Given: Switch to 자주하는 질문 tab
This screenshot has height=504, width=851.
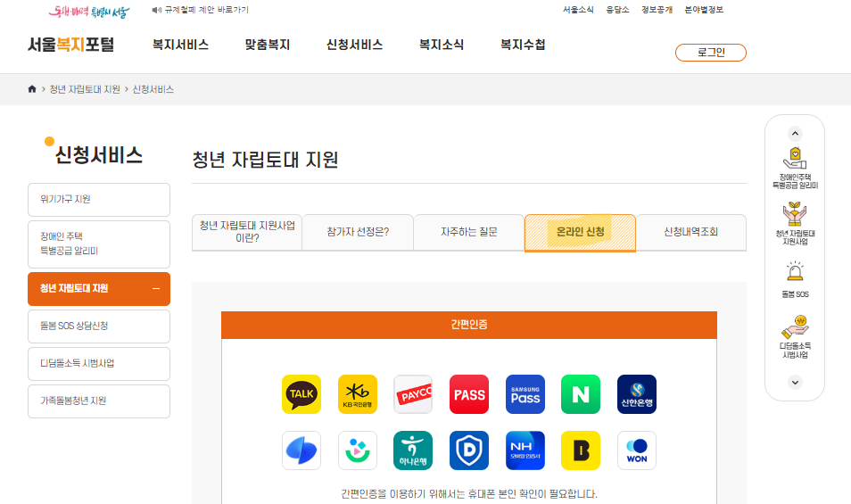Looking at the screenshot, I should (x=469, y=232).
